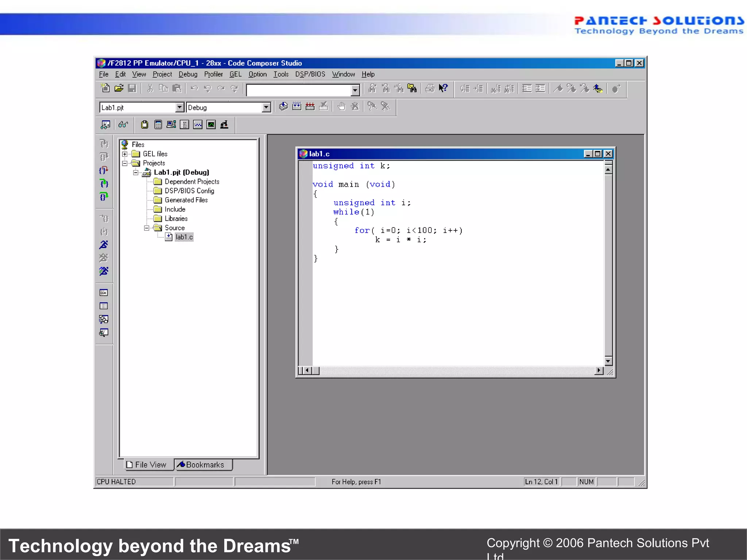Click the Open file folder icon
The width and height of the screenshot is (747, 560).
(119, 88)
